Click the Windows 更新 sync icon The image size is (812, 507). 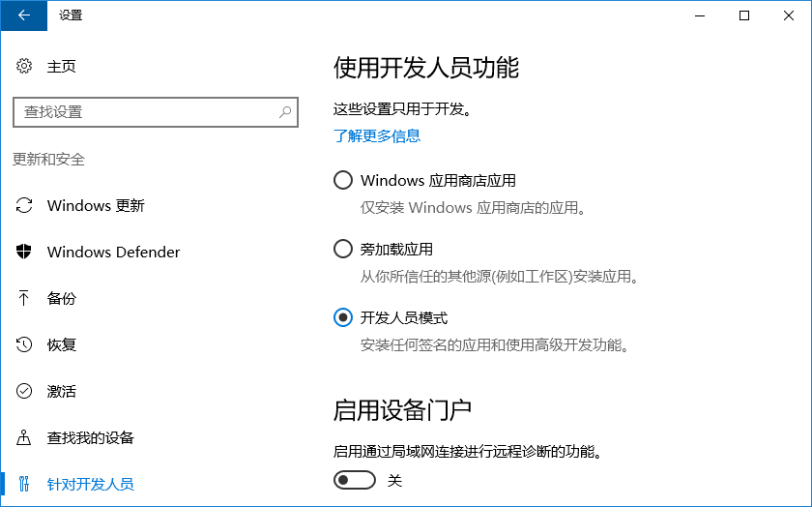(24, 205)
